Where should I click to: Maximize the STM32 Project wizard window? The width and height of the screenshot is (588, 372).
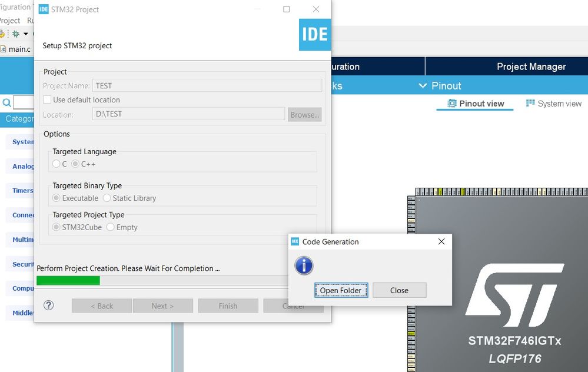coord(286,9)
